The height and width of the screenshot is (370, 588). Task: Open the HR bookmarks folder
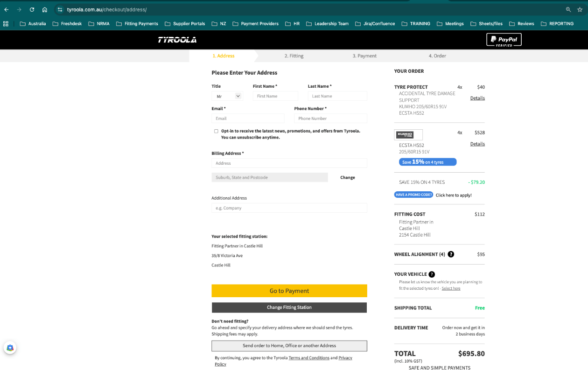[x=292, y=24]
